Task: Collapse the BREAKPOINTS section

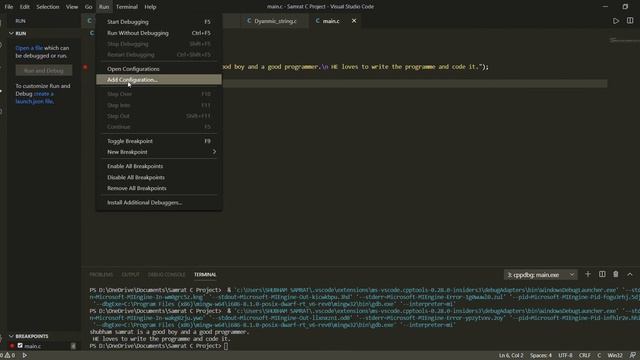Action: click(11, 336)
